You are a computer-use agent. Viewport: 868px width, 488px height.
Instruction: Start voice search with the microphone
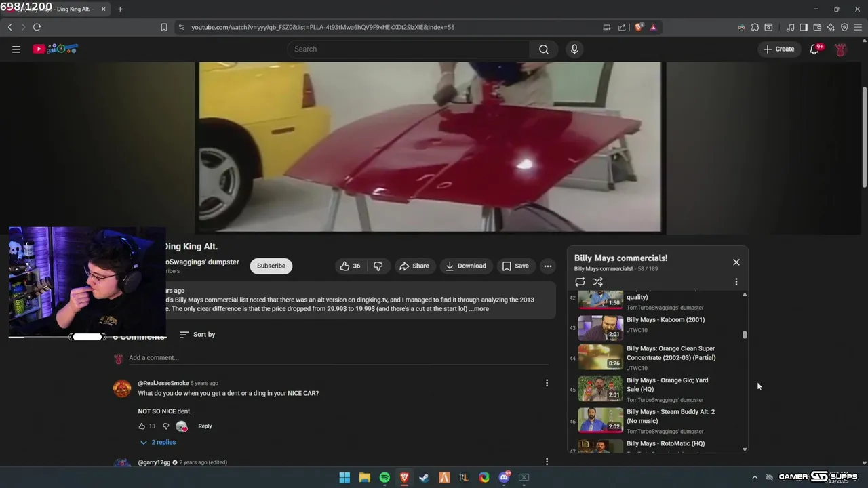pos(574,49)
